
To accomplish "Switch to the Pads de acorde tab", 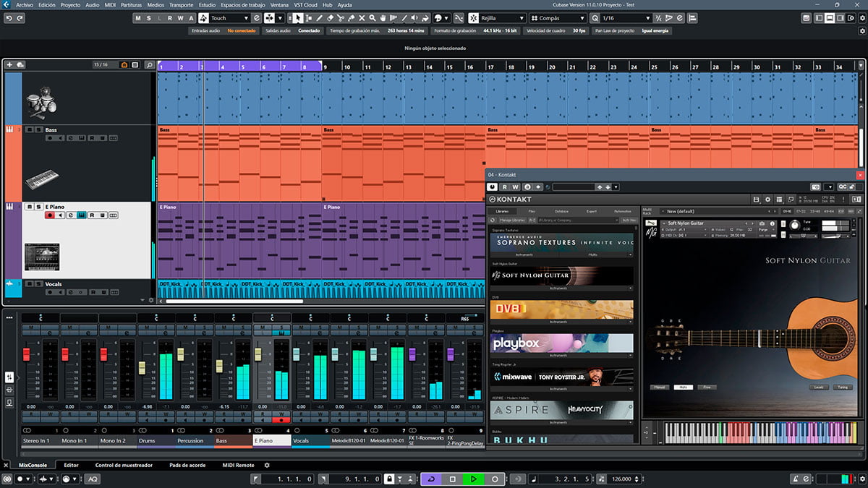I will click(x=186, y=465).
